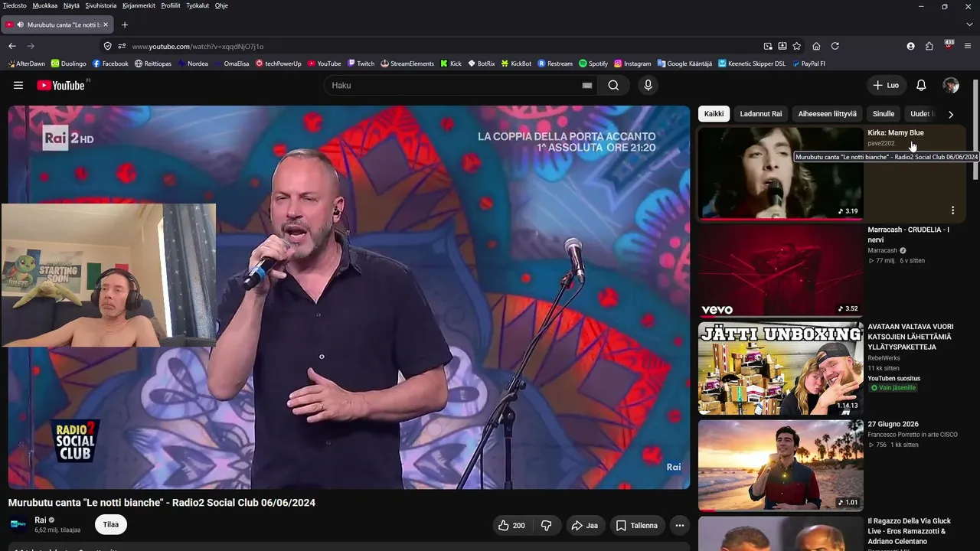Open the Työkalut menu

tap(197, 5)
